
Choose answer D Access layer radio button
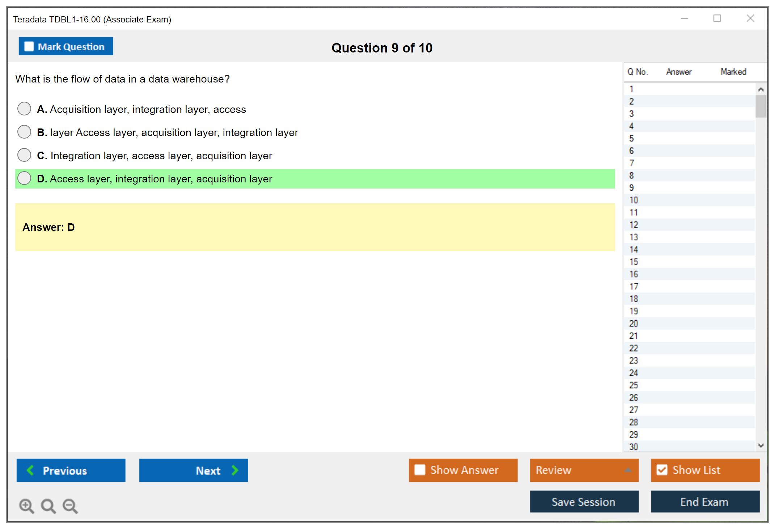24,178
